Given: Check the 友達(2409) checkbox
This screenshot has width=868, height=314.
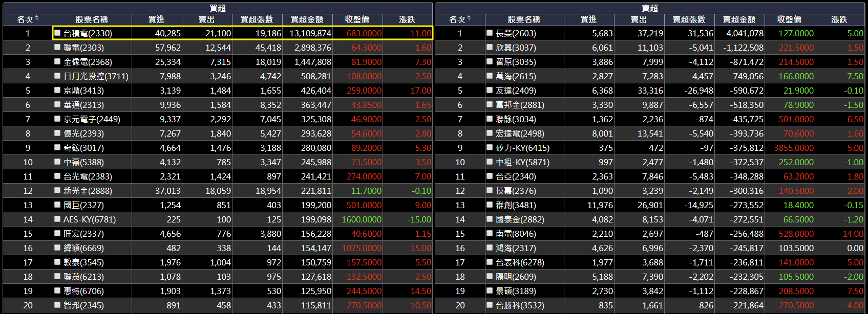Looking at the screenshot, I should coord(490,90).
